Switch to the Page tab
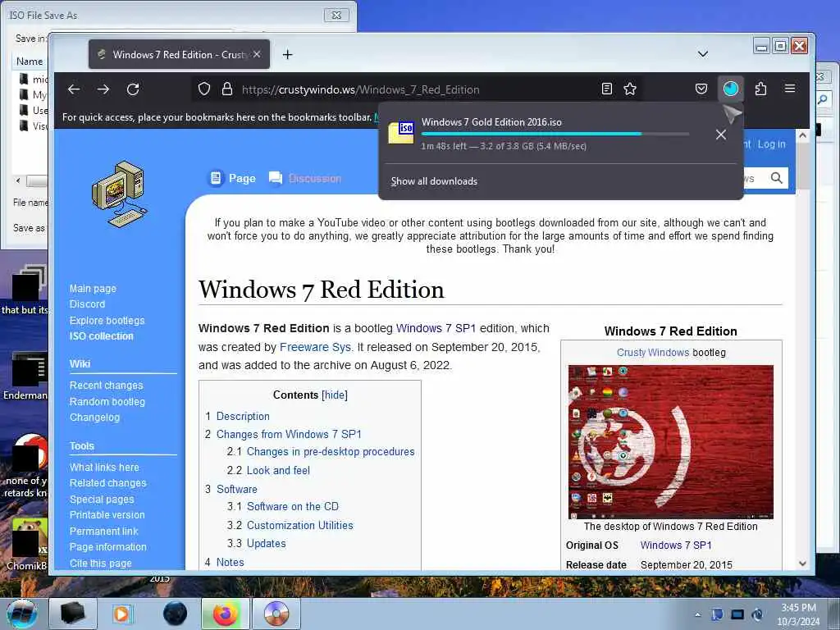Screen dimensions: 840x630 (232, 178)
